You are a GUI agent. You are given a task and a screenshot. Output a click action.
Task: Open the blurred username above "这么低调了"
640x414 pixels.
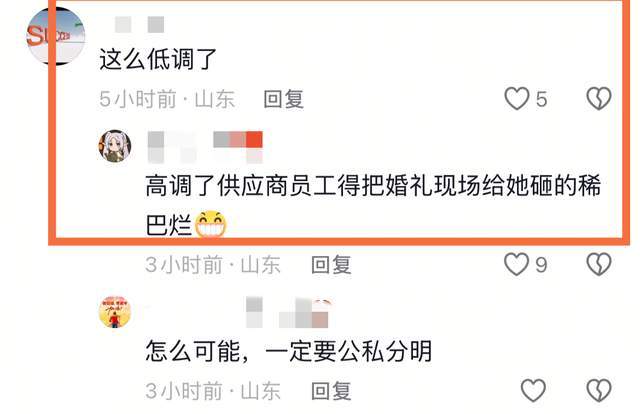tap(140, 24)
